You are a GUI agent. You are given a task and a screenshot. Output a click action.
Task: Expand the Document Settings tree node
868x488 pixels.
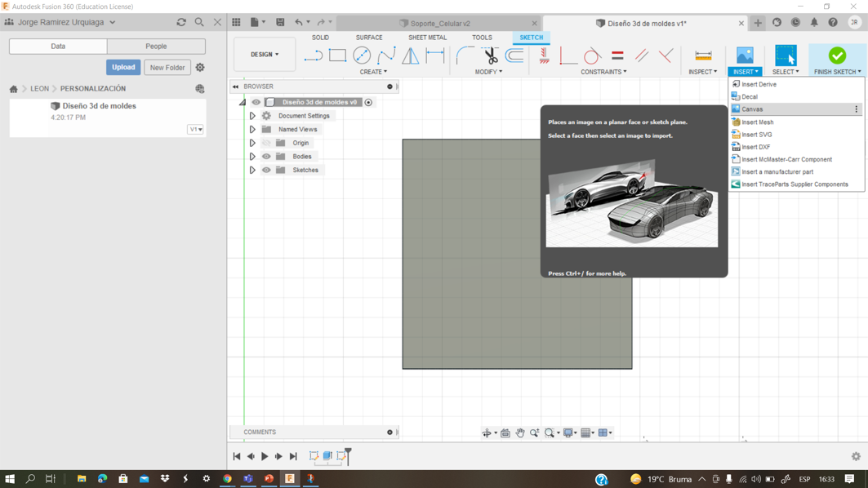[252, 116]
